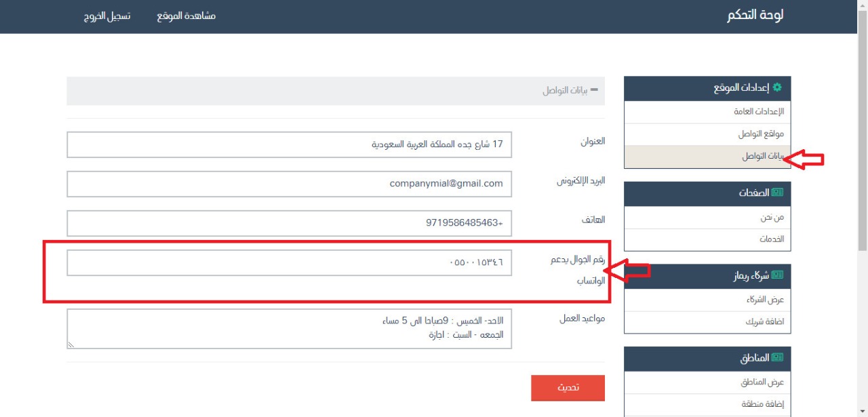
Task: Click the مواعيد العمل working hours textarea
Action: (290, 329)
